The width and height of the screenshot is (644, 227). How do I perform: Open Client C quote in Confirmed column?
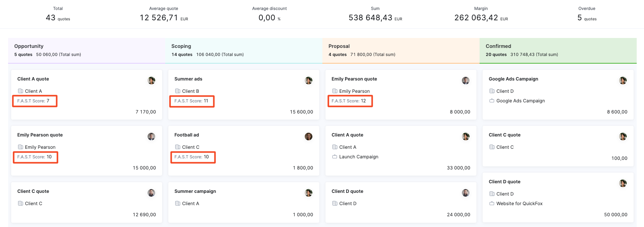pos(558,146)
